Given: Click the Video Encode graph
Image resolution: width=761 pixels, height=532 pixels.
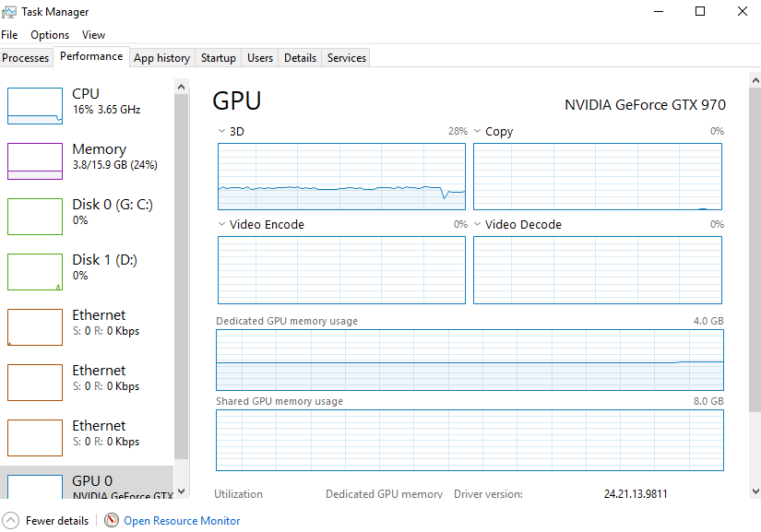Looking at the screenshot, I should 341,270.
